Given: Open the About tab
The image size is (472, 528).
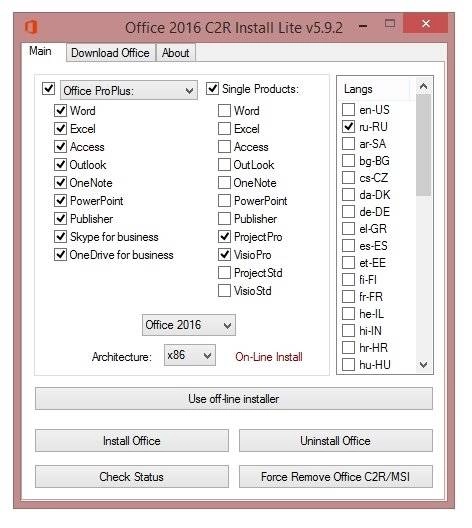Looking at the screenshot, I should (x=175, y=53).
